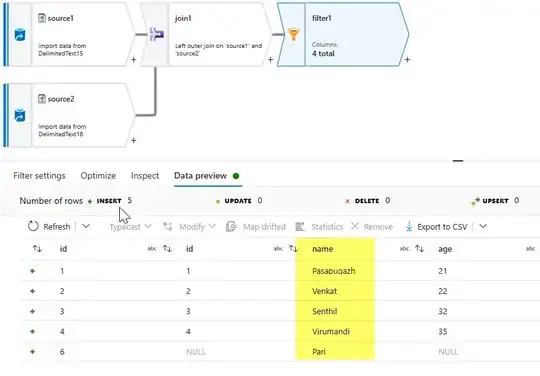This screenshot has width=540, height=376.
Task: Click the Statistics toolbar button
Action: [x=320, y=227]
